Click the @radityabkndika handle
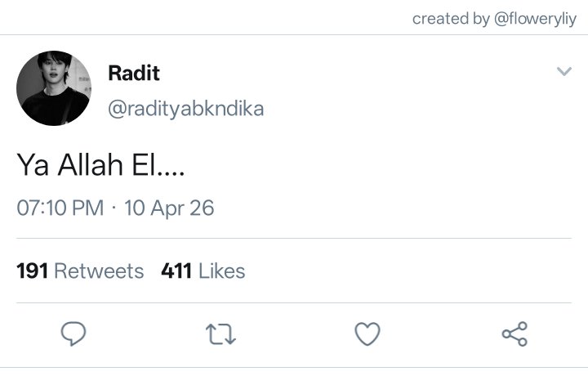 [x=186, y=109]
